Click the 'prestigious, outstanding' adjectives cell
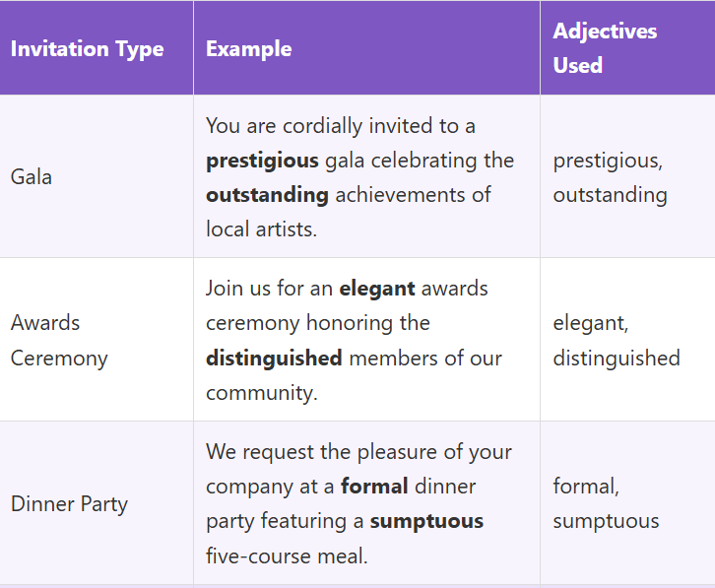Image resolution: width=715 pixels, height=588 pixels. pyautogui.click(x=610, y=177)
